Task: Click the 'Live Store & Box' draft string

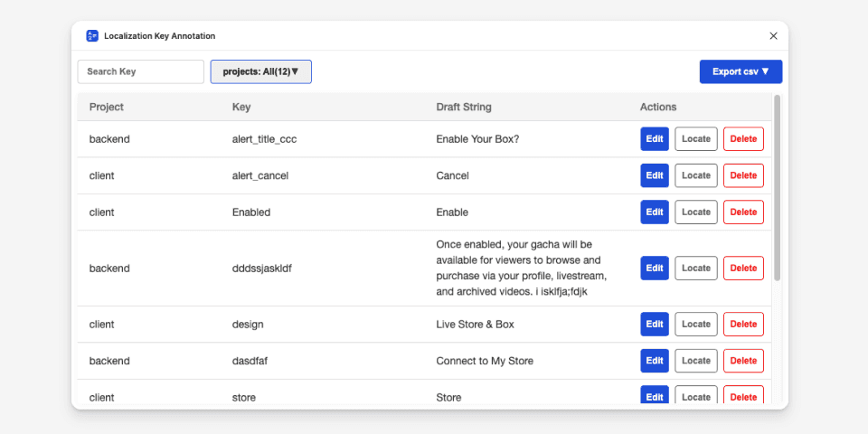Action: pyautogui.click(x=475, y=325)
